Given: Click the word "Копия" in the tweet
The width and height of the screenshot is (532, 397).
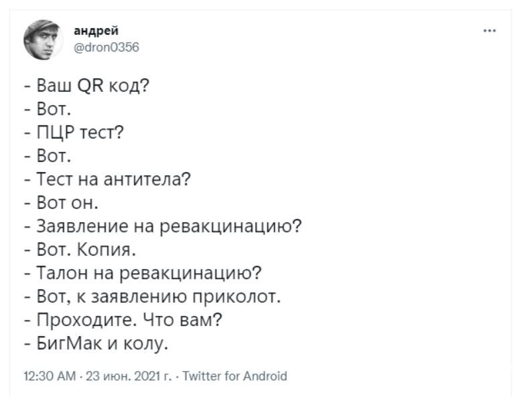Looking at the screenshot, I should point(104,250).
